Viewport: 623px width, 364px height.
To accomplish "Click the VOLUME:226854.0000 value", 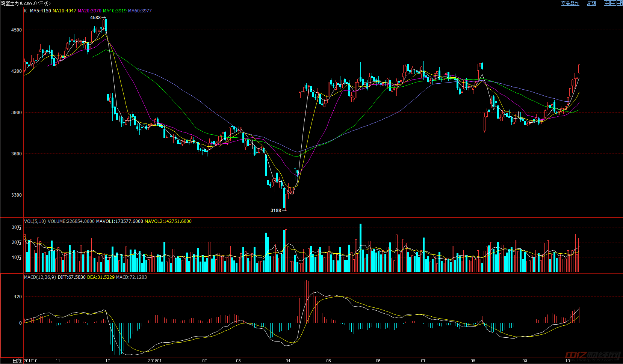I will pyautogui.click(x=71, y=221).
